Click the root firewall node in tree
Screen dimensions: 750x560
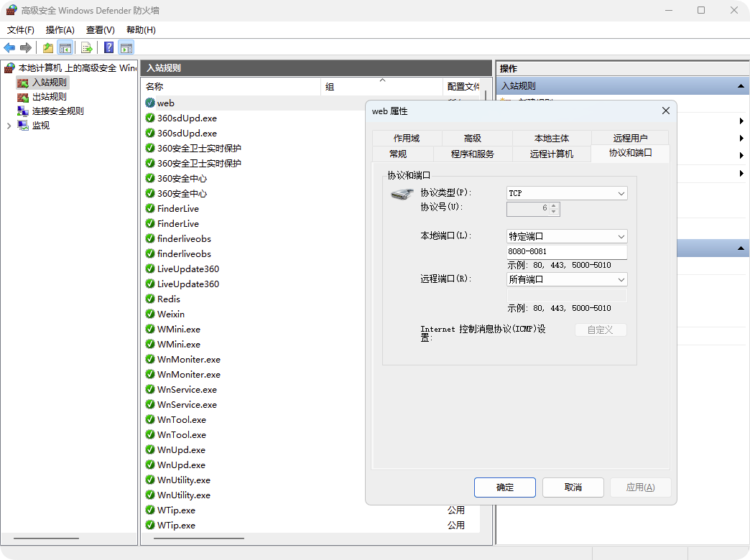70,68
